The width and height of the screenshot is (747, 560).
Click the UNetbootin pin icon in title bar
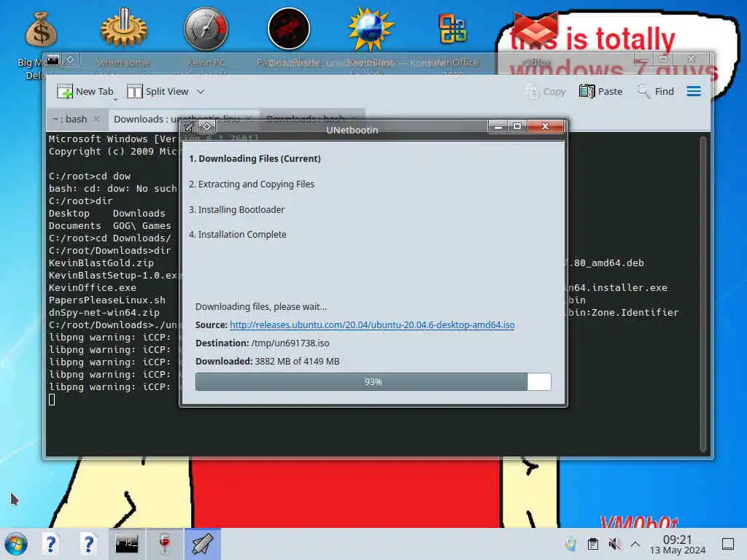point(189,127)
